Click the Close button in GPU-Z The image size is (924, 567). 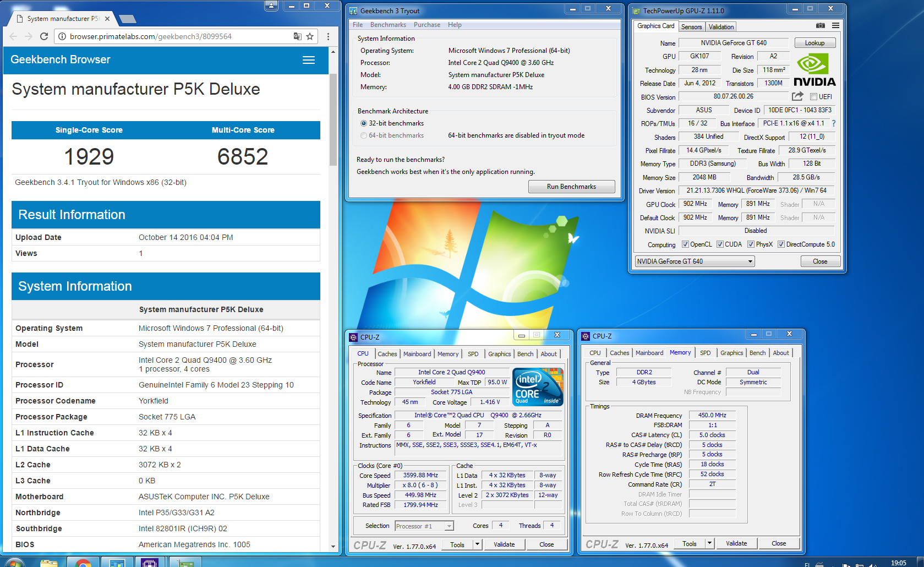820,261
